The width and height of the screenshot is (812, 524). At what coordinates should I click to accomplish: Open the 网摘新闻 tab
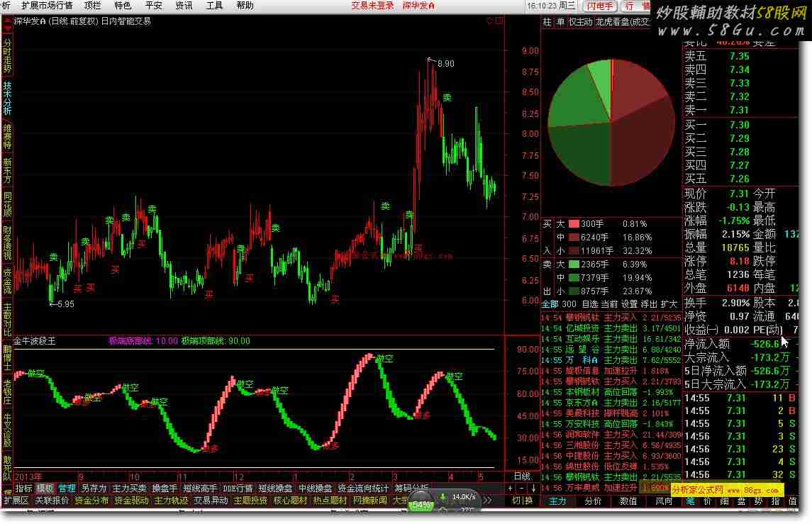369,501
